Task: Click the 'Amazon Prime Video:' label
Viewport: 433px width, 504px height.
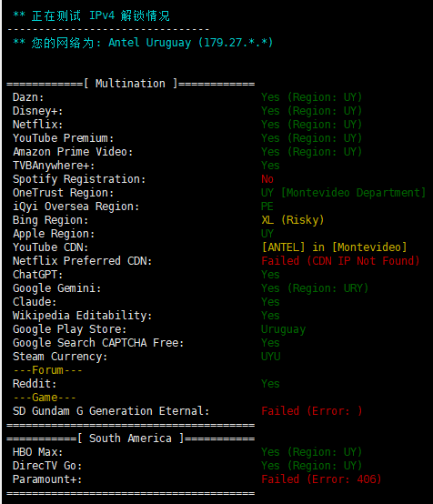Action: (73, 152)
